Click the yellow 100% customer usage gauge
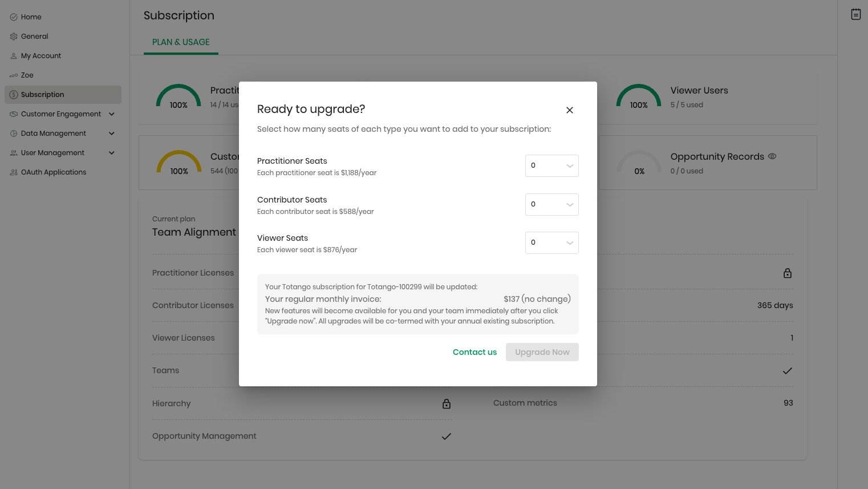 [179, 163]
